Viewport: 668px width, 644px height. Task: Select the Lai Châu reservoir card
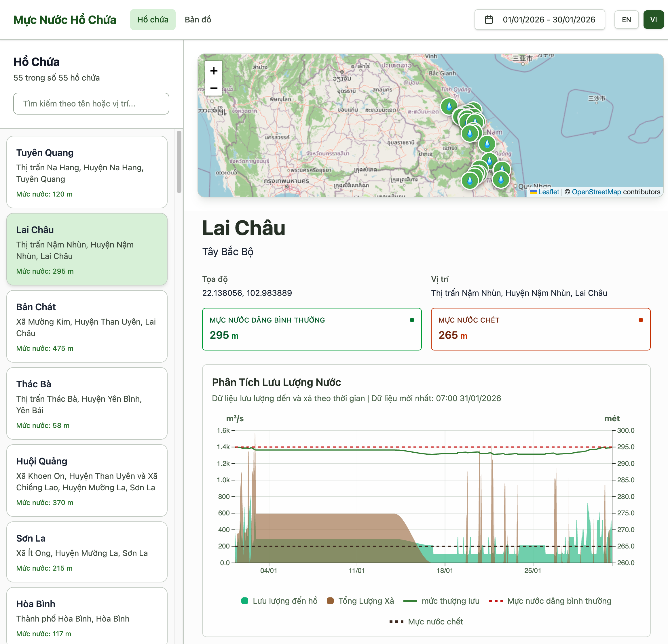[87, 249]
